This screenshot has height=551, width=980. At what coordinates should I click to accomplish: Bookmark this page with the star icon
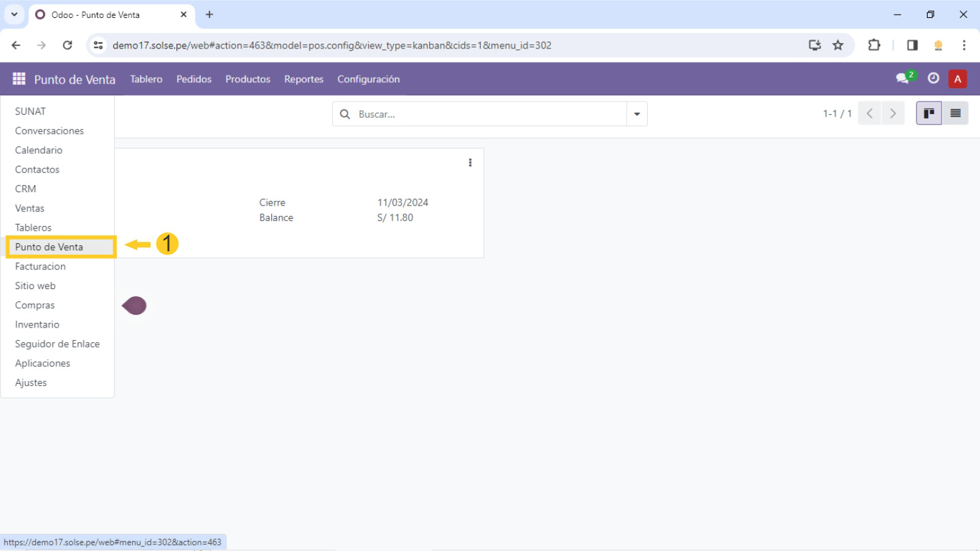point(838,45)
